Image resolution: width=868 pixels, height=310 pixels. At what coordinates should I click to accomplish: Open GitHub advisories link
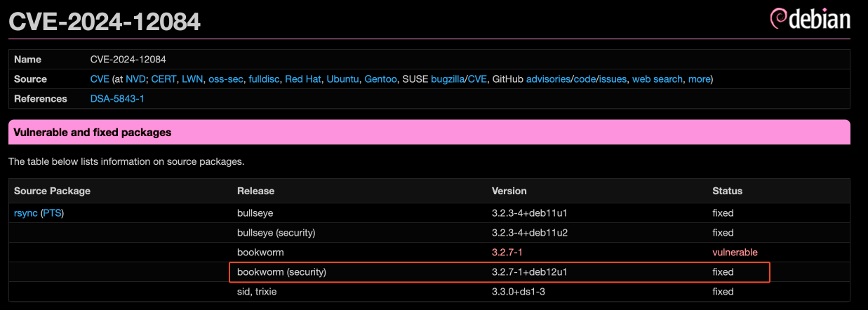coord(548,79)
